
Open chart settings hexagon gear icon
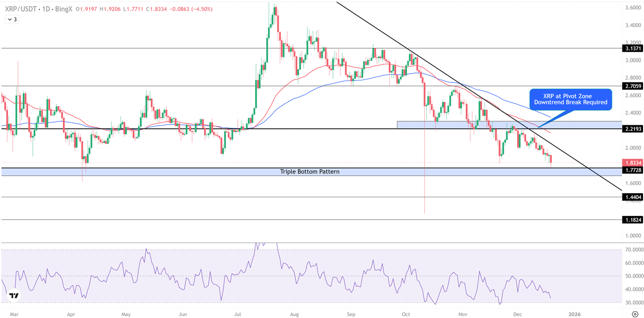[x=634, y=313]
